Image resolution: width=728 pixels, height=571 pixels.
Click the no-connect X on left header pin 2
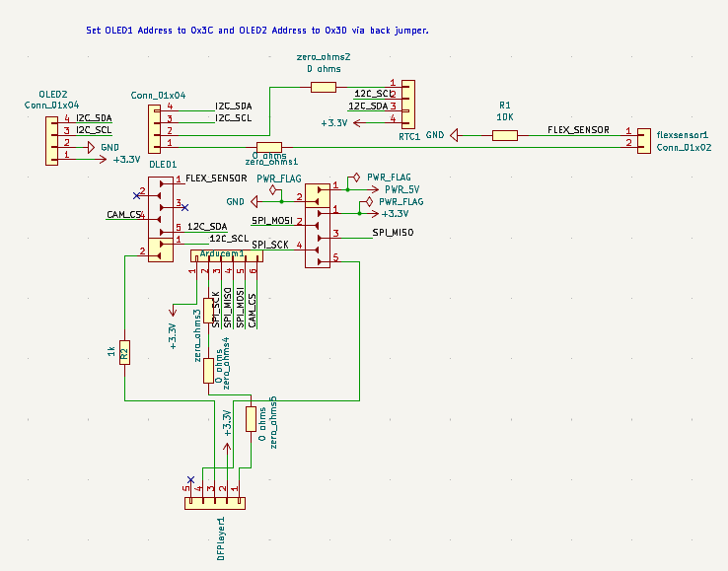click(x=136, y=196)
